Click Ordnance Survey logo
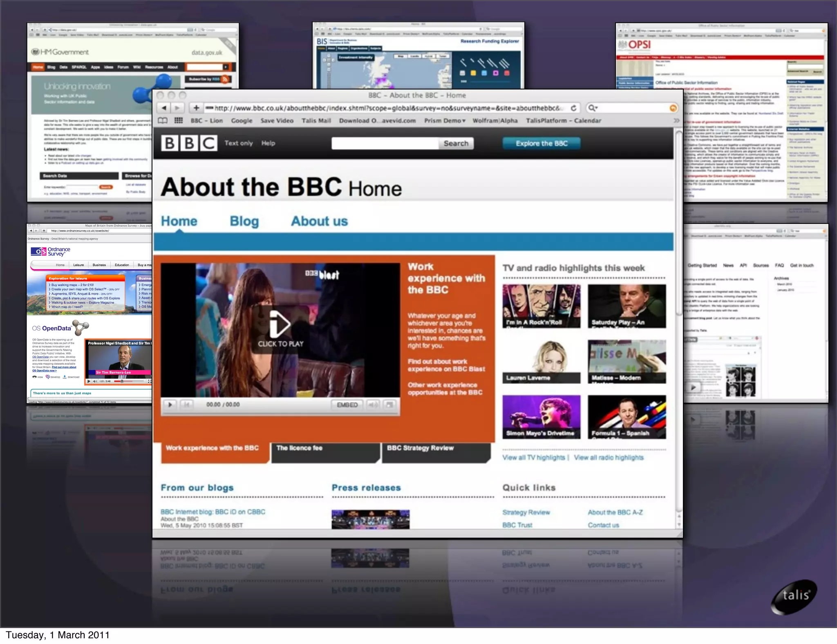Image resolution: width=837 pixels, height=644 pixels. [51, 251]
